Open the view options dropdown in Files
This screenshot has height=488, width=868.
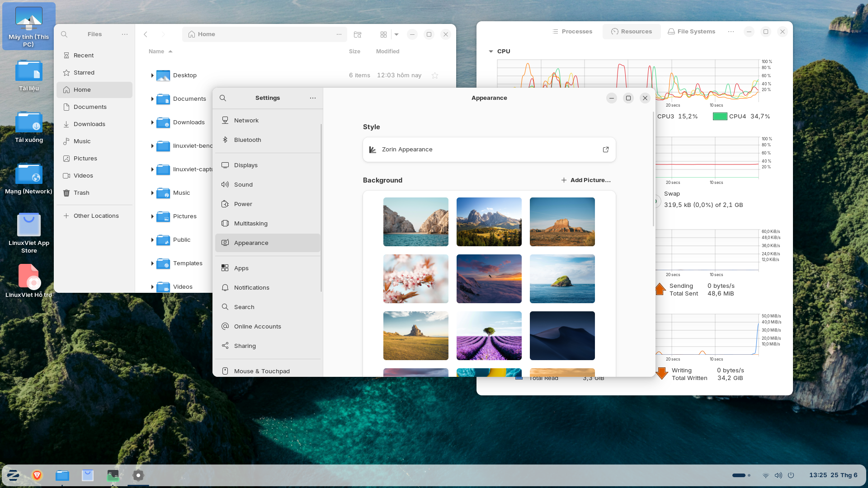click(396, 34)
